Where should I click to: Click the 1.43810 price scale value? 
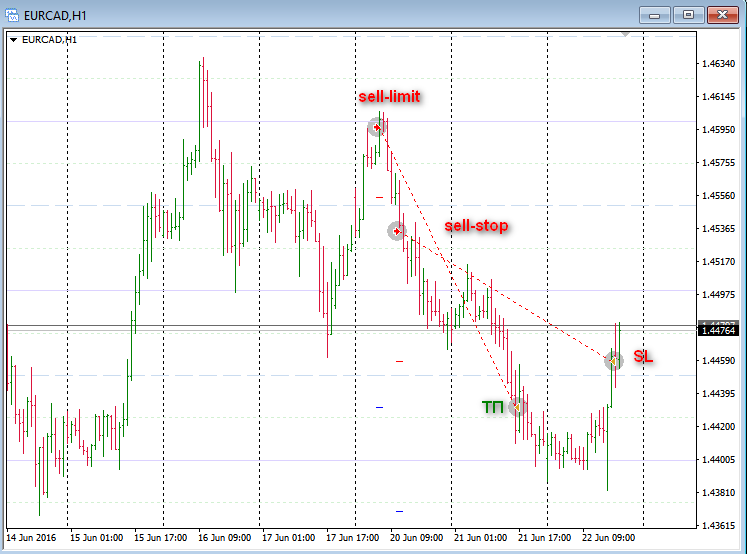718,493
